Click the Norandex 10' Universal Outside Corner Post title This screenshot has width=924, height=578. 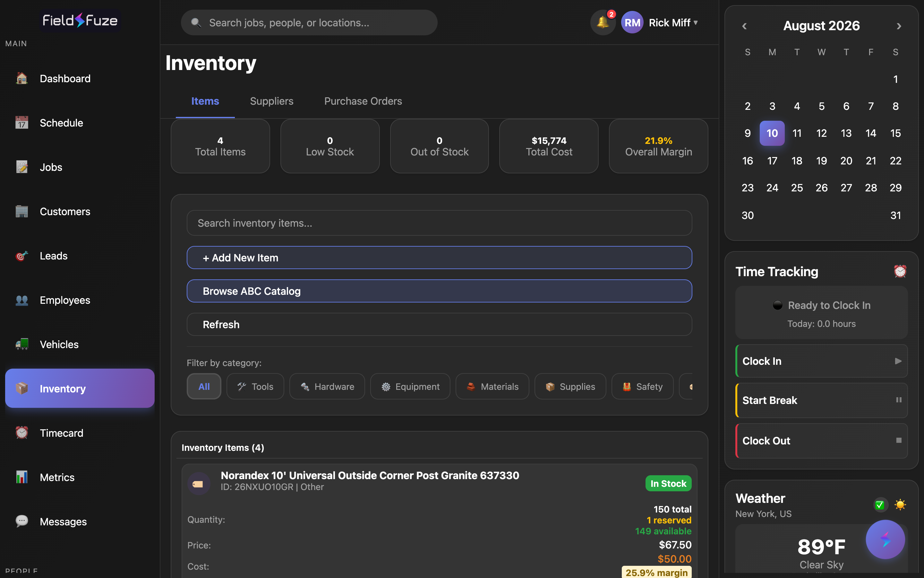tap(370, 475)
